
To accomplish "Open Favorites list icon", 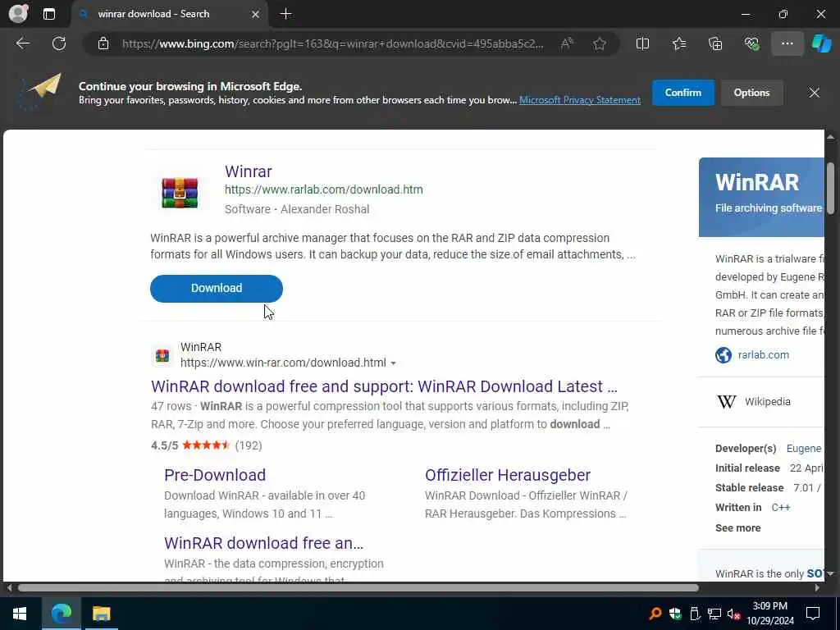I will pos(679,43).
